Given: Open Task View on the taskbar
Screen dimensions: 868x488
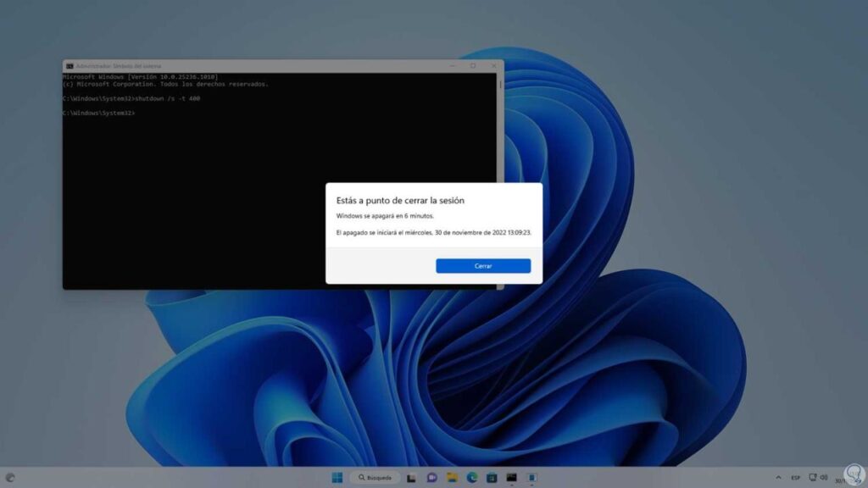Looking at the screenshot, I should 412,477.
